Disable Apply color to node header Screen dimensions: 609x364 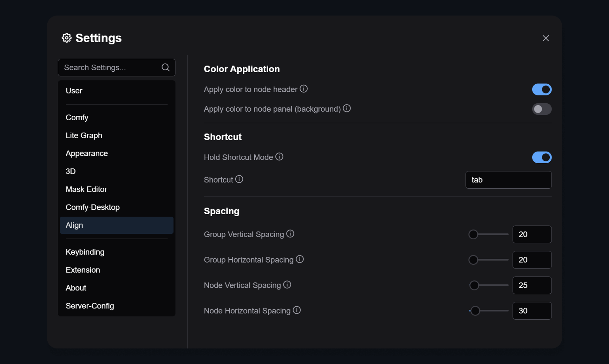[x=541, y=89]
